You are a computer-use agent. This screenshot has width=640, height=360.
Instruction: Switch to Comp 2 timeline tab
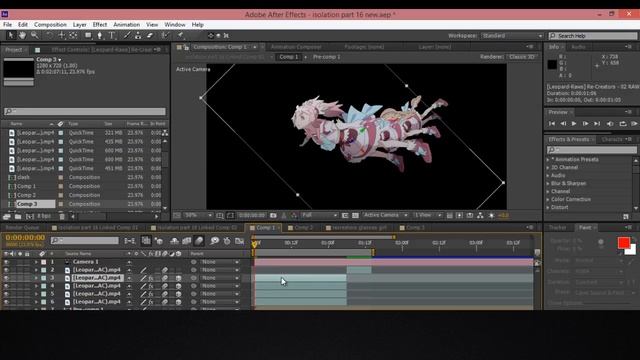[303, 228]
